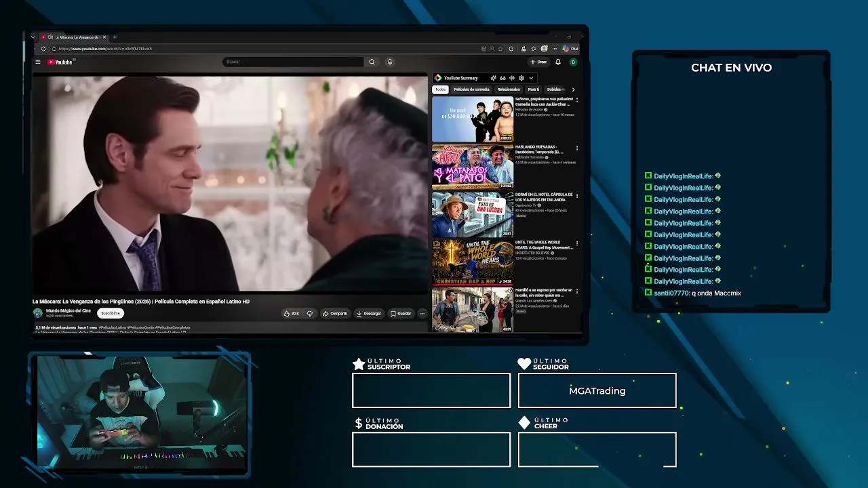Open the Gospel Rap Movement video thumbnail
The height and width of the screenshot is (488, 868).
pos(473,262)
